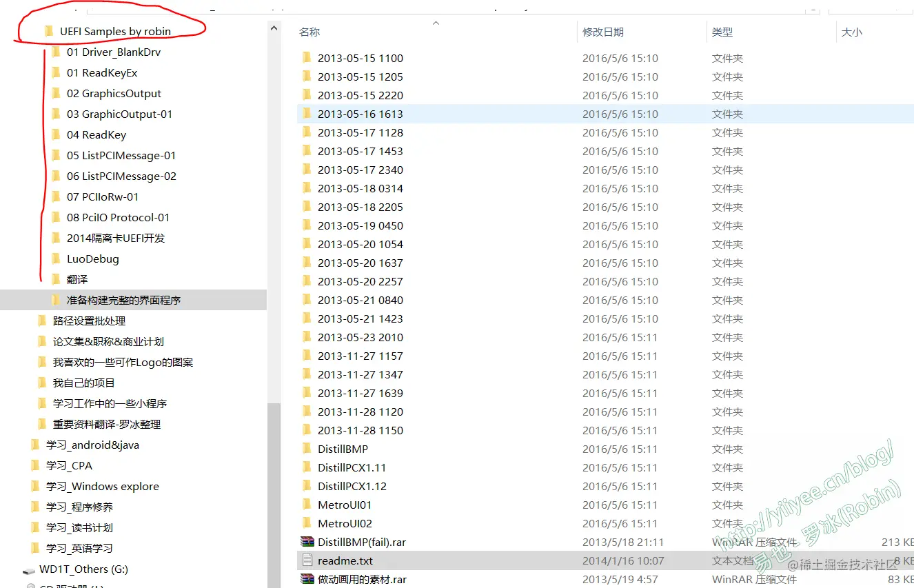Click the 做动画用的素材.rar archive icon
Screen dimensions: 914x588
[307, 580]
